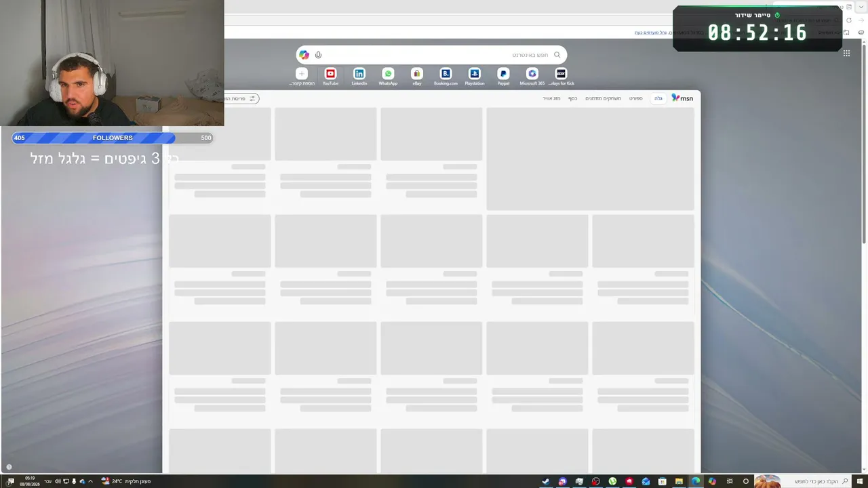Switch to the מזג אוויר (Weather) tab
This screenshot has width=868, height=488.
(551, 98)
